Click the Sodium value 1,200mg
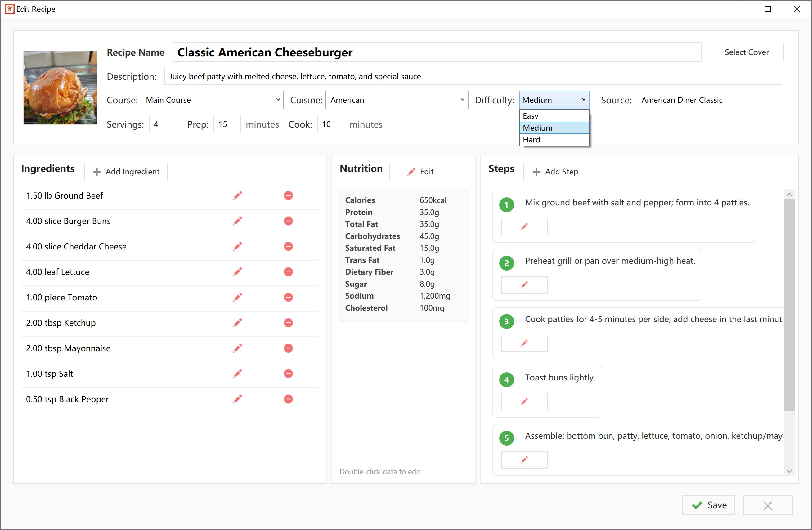The height and width of the screenshot is (530, 812). click(435, 296)
